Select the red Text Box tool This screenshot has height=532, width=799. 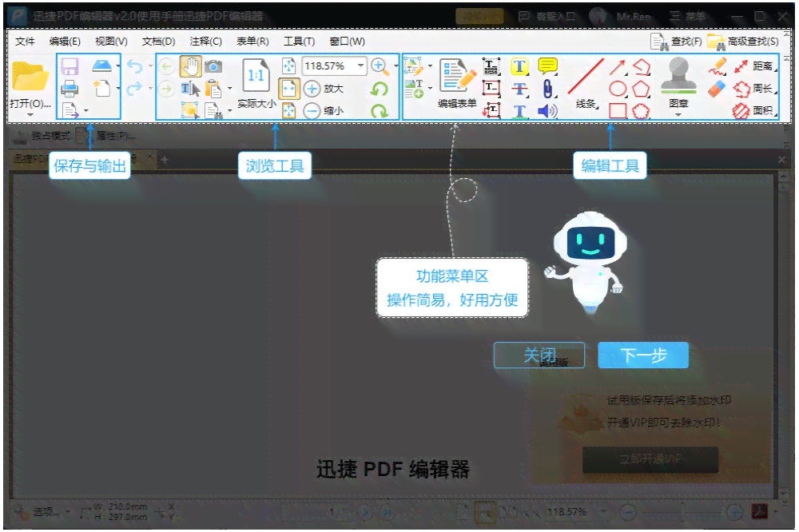click(491, 89)
